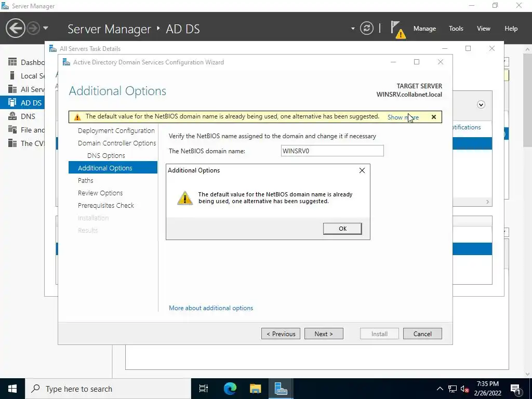Open Task View on the taskbar

point(204,389)
